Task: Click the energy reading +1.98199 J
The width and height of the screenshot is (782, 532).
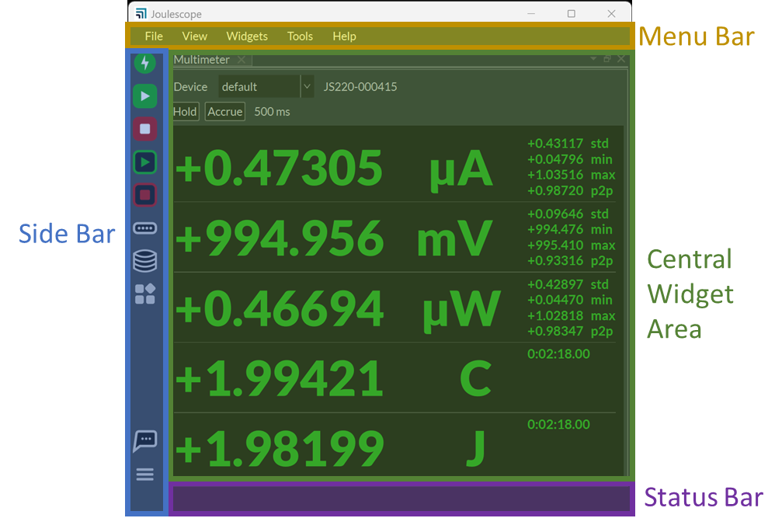Action: click(330, 448)
